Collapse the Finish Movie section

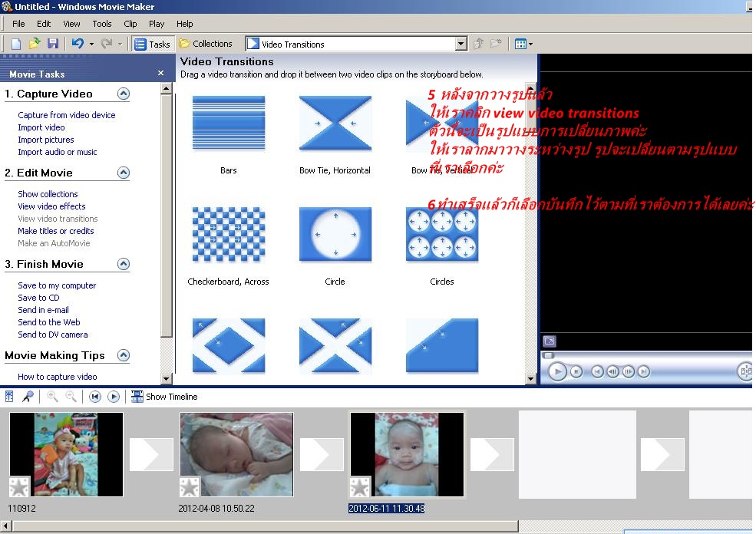pos(124,264)
